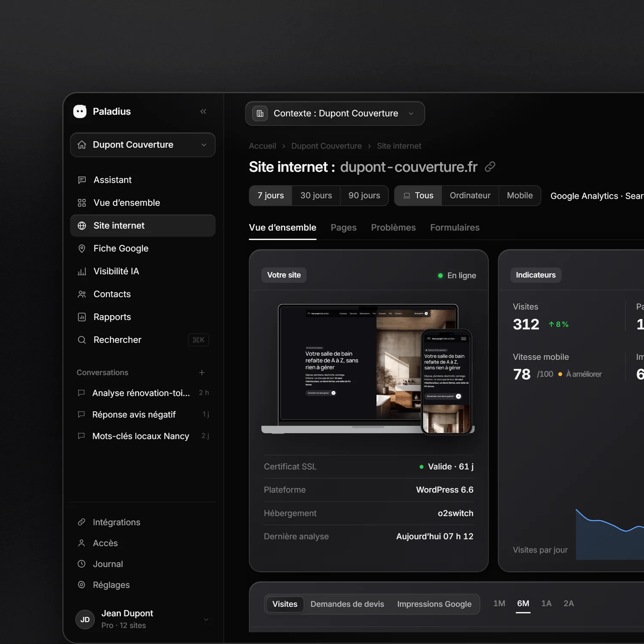Set chart range to 6M
The height and width of the screenshot is (644, 644).
click(x=523, y=604)
